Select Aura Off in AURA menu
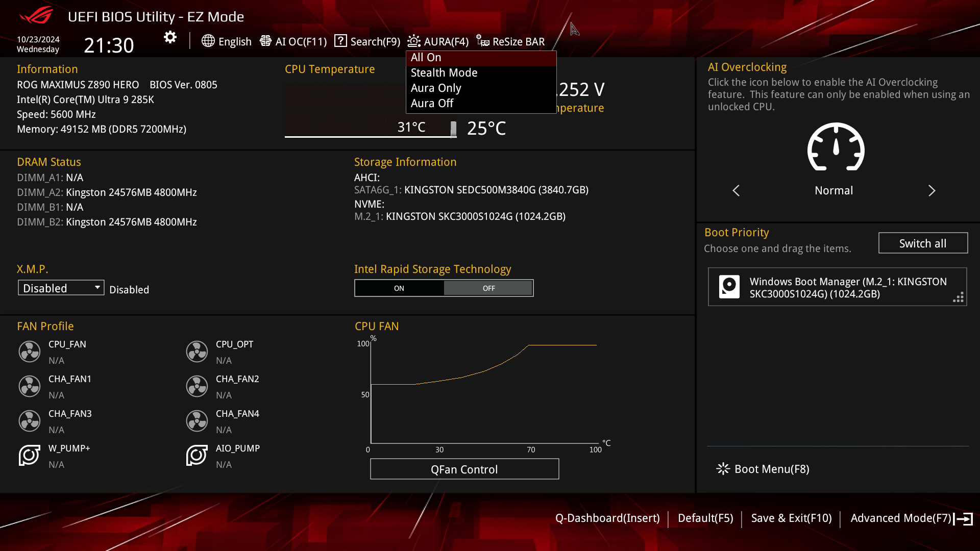This screenshot has width=980, height=551. (481, 104)
